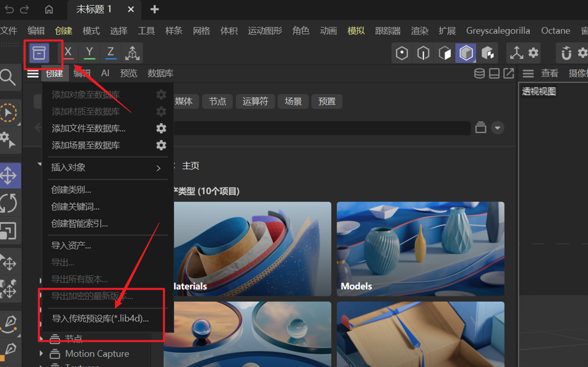Choose 导入传统预设库(*.lib4d)... menu entry
The width and height of the screenshot is (588, 367).
tap(100, 318)
